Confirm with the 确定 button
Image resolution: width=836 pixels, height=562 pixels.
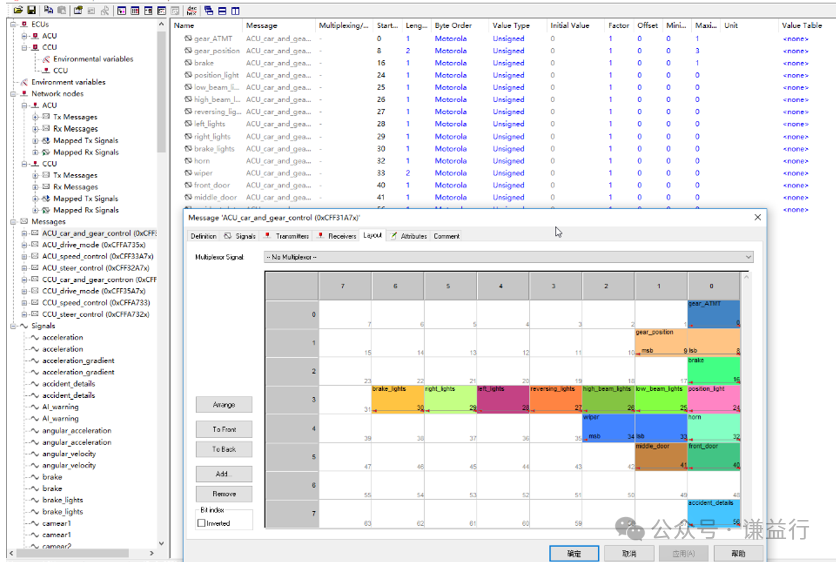(x=574, y=553)
